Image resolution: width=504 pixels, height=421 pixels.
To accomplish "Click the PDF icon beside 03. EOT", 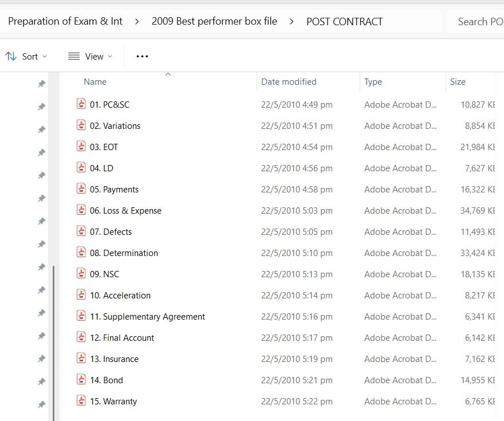I will pos(81,146).
